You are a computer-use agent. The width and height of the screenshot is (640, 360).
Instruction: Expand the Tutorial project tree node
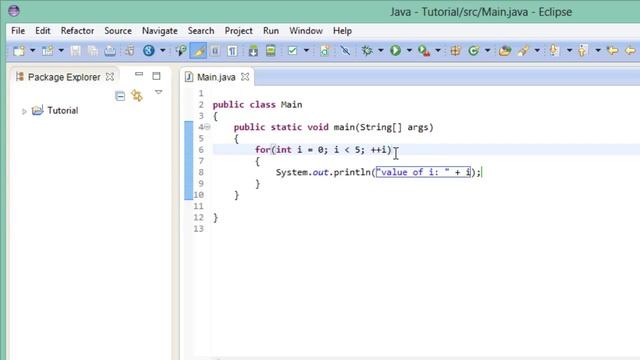(x=24, y=111)
